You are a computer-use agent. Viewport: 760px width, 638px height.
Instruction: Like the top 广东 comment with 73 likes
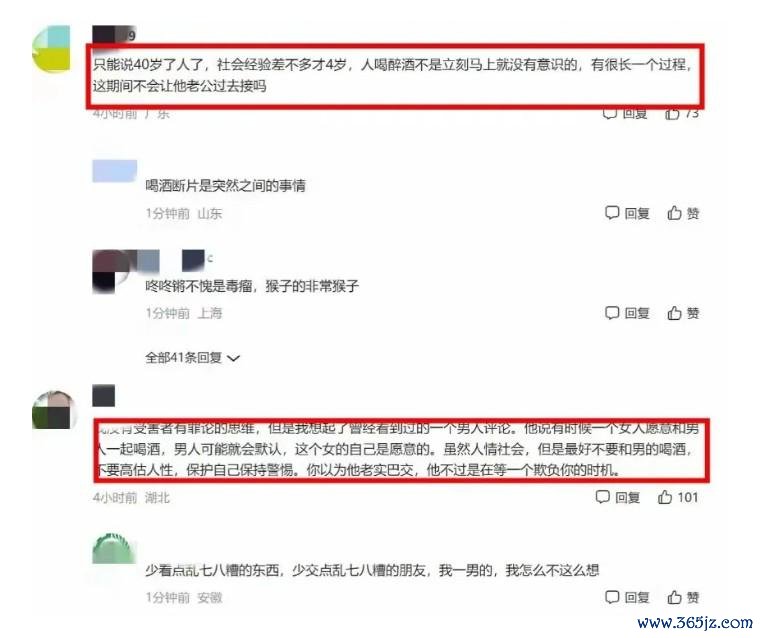click(681, 113)
